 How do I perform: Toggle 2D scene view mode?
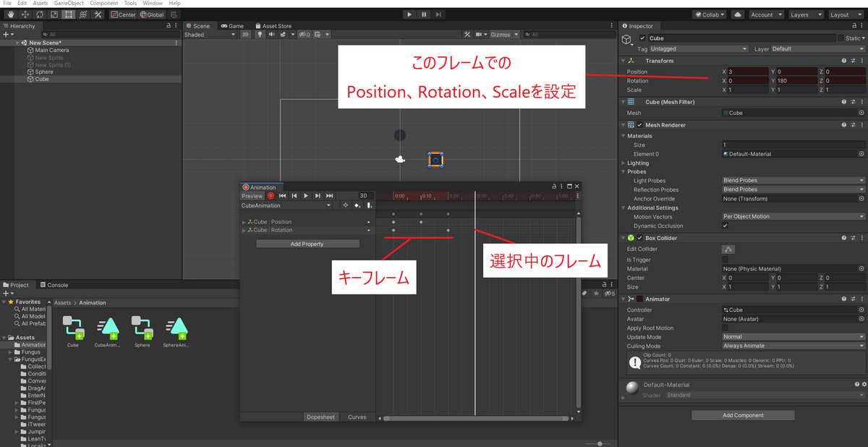click(246, 34)
